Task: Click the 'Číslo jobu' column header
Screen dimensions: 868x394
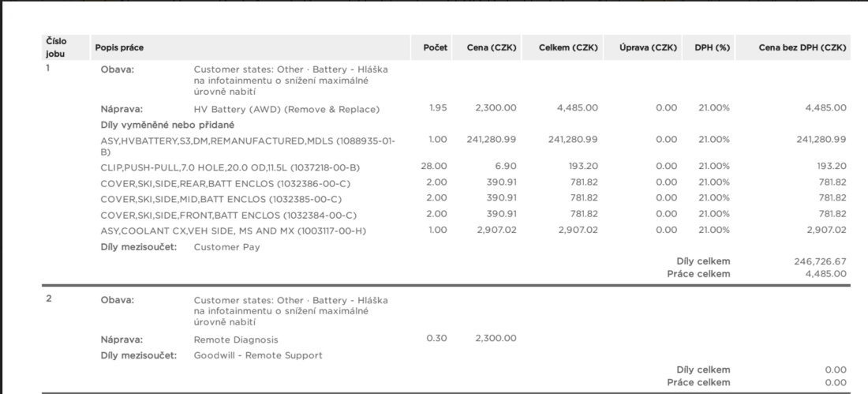Action: coord(56,47)
